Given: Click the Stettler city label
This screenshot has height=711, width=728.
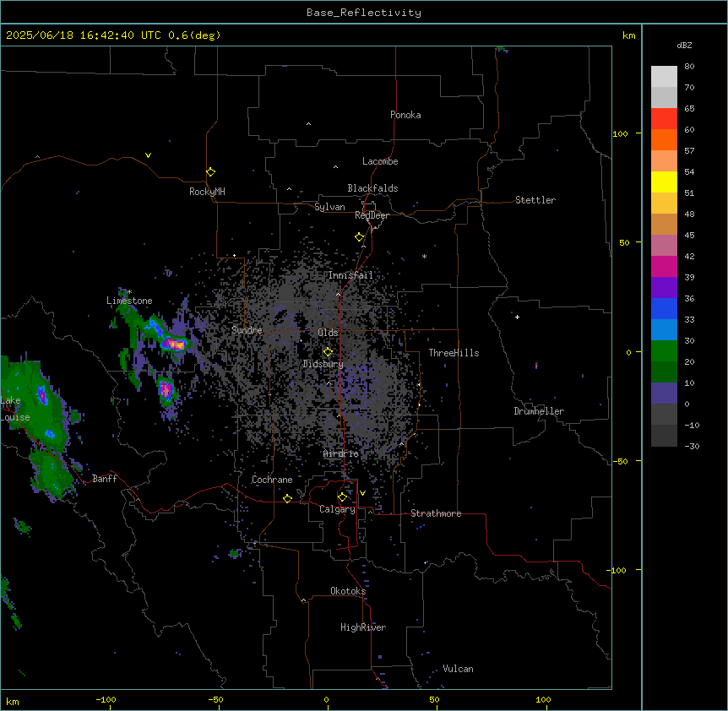Looking at the screenshot, I should pyautogui.click(x=535, y=200).
